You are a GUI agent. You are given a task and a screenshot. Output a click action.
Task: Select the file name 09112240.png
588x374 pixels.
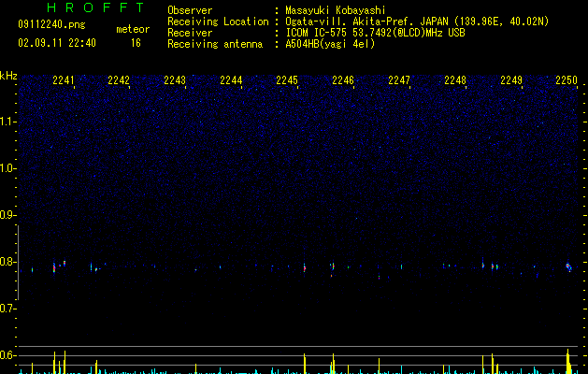tap(51, 25)
